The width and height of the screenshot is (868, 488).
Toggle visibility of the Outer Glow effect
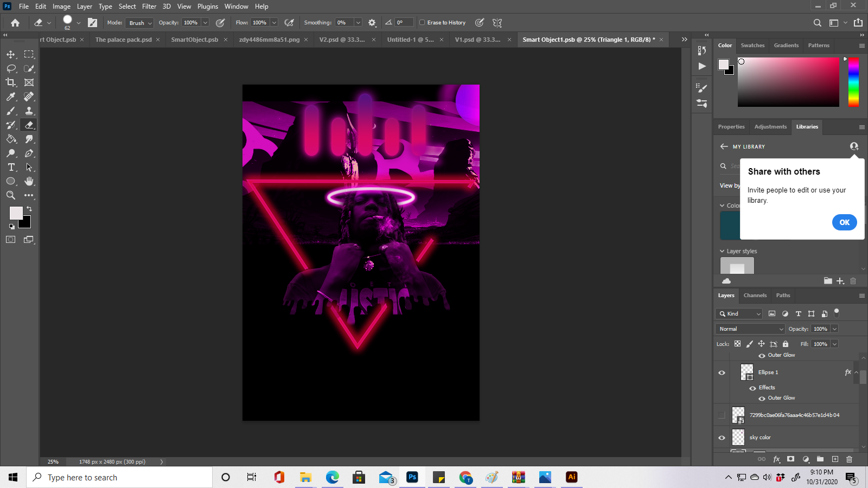pyautogui.click(x=762, y=397)
